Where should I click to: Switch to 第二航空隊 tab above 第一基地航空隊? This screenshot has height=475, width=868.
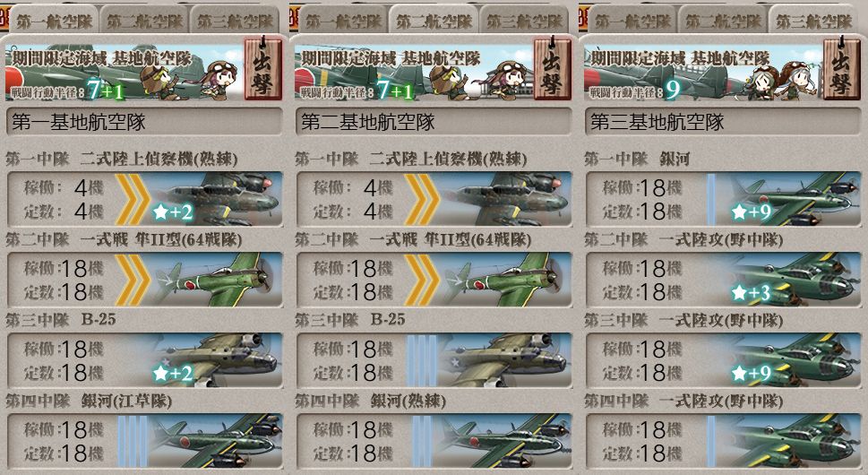[x=144, y=21]
